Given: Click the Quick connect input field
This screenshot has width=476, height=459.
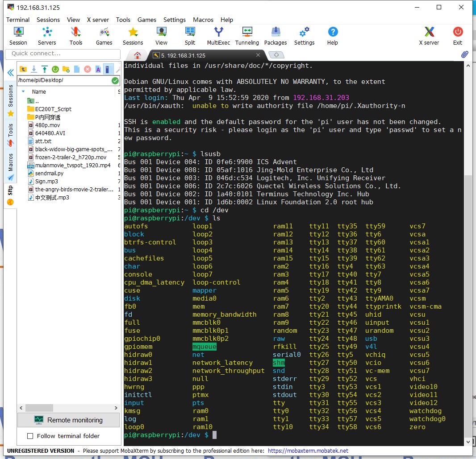Looking at the screenshot, I should coord(63,54).
